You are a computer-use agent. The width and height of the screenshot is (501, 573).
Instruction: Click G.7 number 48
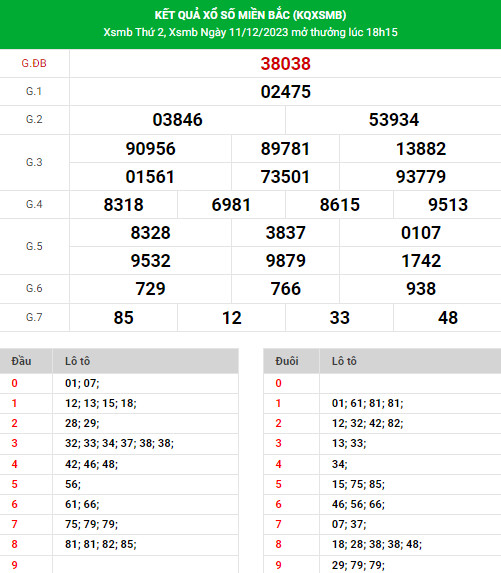pyautogui.click(x=448, y=318)
